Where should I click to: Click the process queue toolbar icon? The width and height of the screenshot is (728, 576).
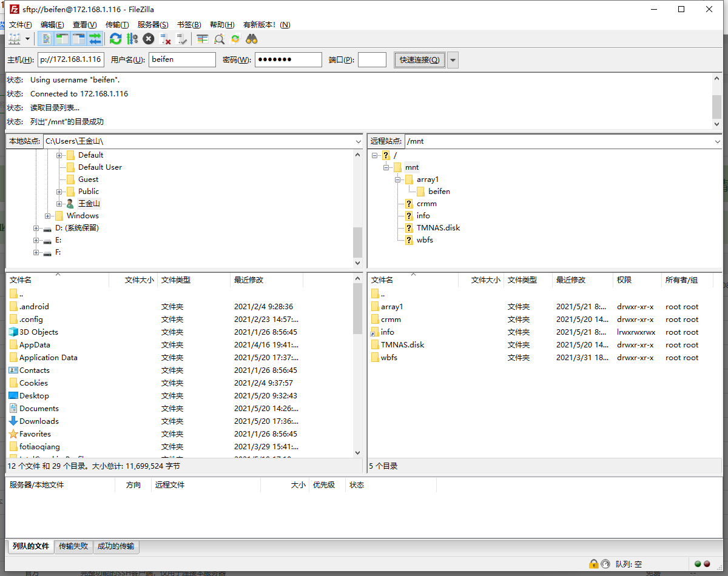coord(132,39)
